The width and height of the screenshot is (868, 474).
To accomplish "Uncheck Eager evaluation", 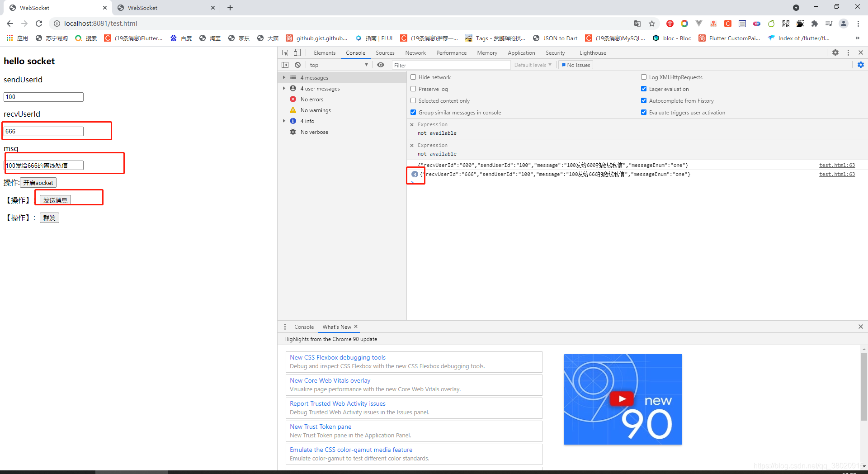I will click(x=644, y=89).
